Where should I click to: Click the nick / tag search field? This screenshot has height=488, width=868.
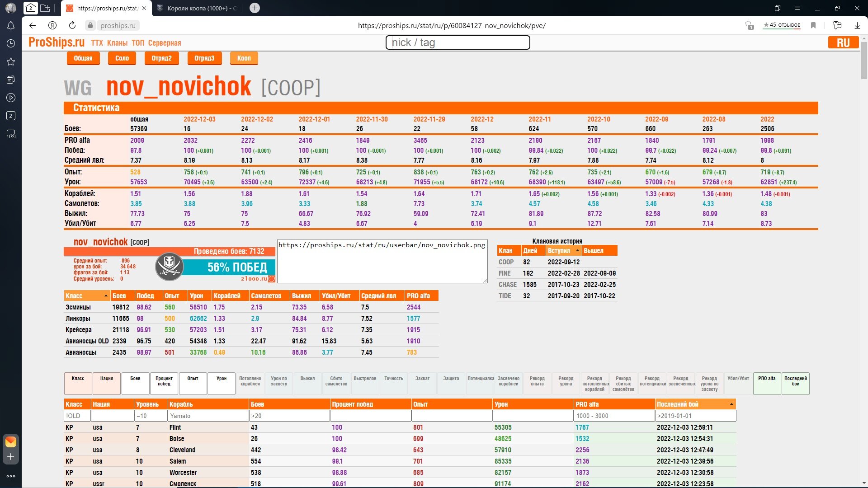(458, 42)
